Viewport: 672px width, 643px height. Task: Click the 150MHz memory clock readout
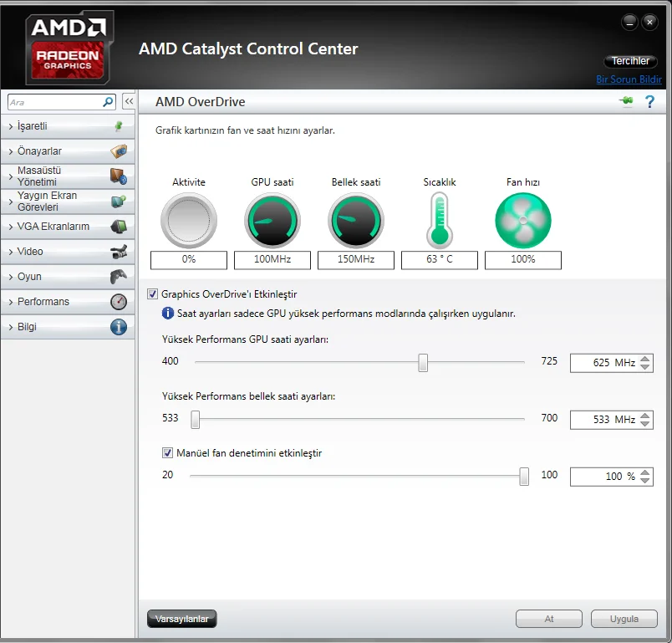click(356, 260)
